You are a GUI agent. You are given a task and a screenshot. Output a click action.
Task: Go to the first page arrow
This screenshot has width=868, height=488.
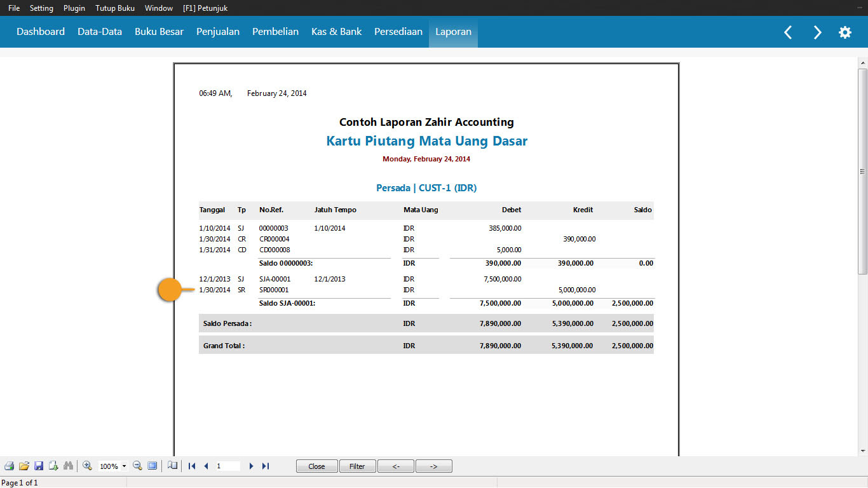192,466
